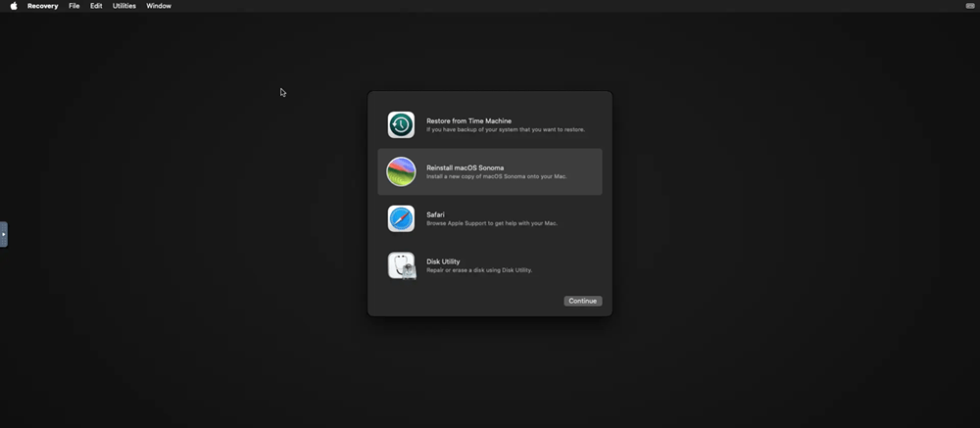980x428 pixels.
Task: Click the "If you have backup" description
Action: pyautogui.click(x=506, y=129)
